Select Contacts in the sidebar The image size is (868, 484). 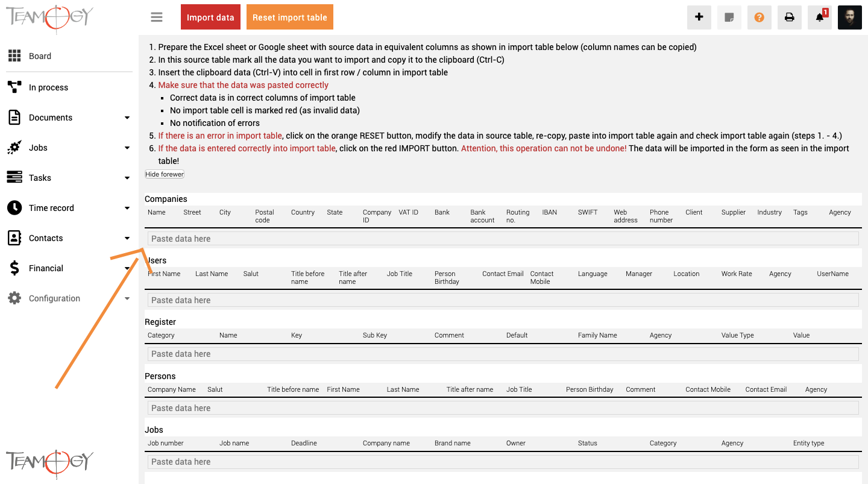(46, 238)
